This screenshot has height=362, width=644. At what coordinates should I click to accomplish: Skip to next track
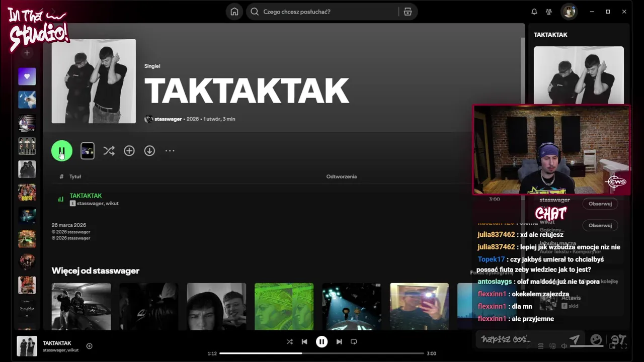[x=339, y=341]
